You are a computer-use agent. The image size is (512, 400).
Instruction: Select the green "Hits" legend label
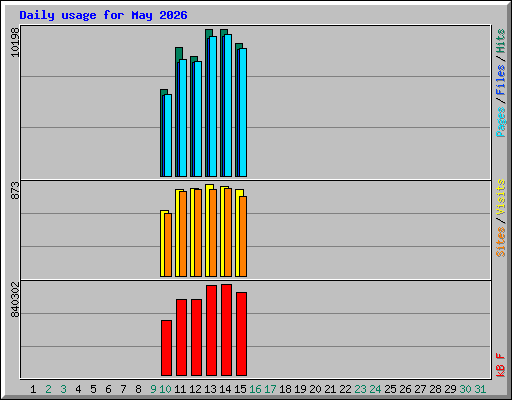500,41
